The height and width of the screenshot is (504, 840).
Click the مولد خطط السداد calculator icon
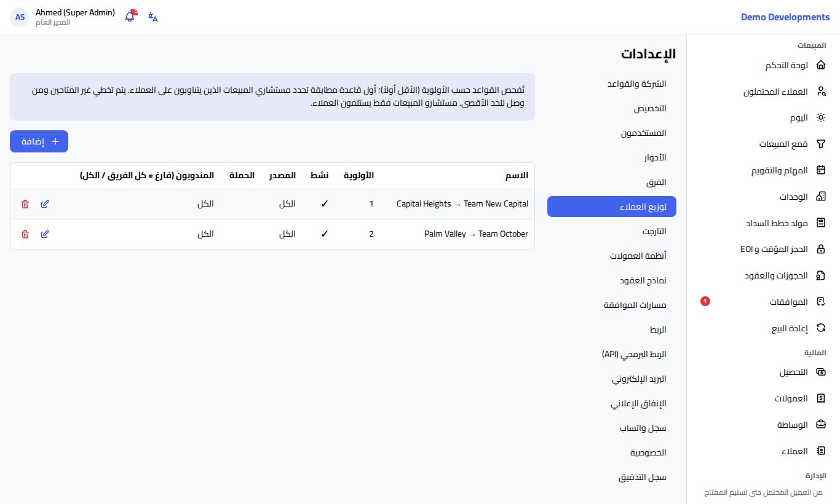[820, 223]
